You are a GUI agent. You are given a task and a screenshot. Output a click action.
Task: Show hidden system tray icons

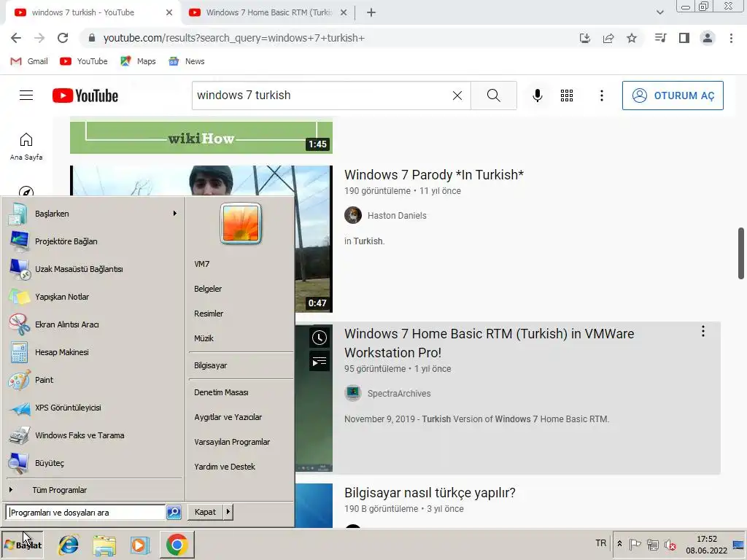[619, 544]
